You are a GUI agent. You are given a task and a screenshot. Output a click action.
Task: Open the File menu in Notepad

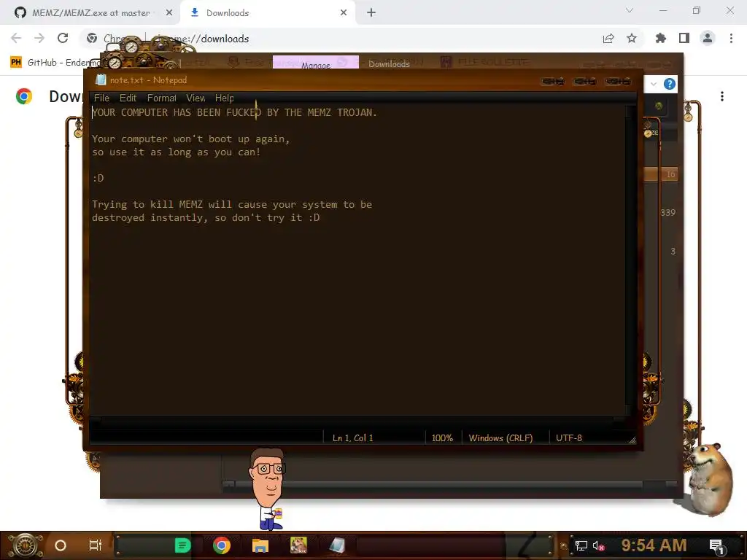(101, 98)
